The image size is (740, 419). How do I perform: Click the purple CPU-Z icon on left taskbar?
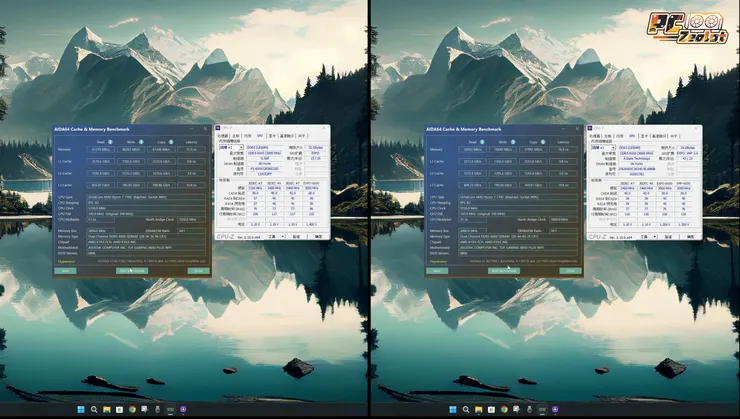[x=183, y=410]
